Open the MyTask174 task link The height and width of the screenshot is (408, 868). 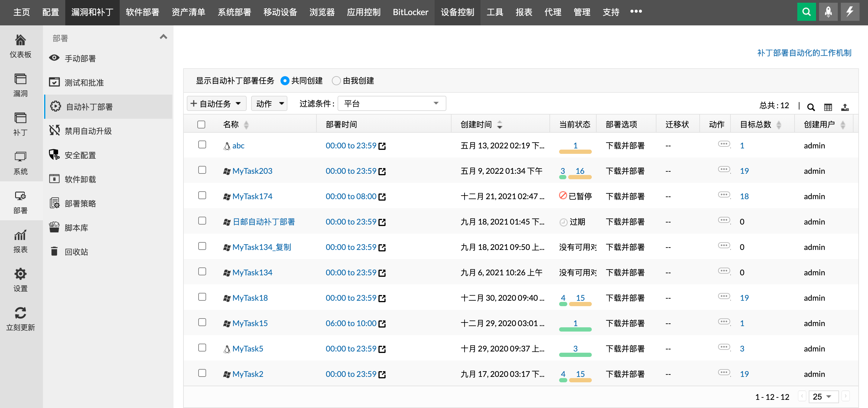(x=252, y=196)
